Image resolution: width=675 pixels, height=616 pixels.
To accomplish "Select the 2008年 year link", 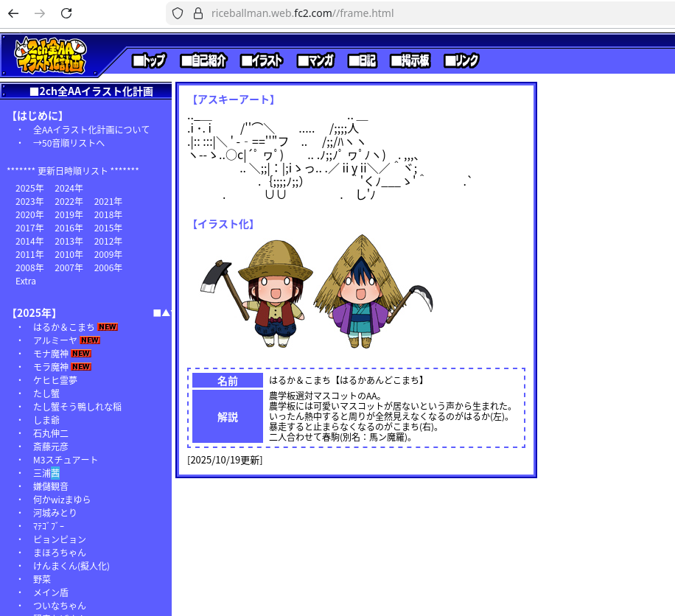I will pyautogui.click(x=29, y=267).
